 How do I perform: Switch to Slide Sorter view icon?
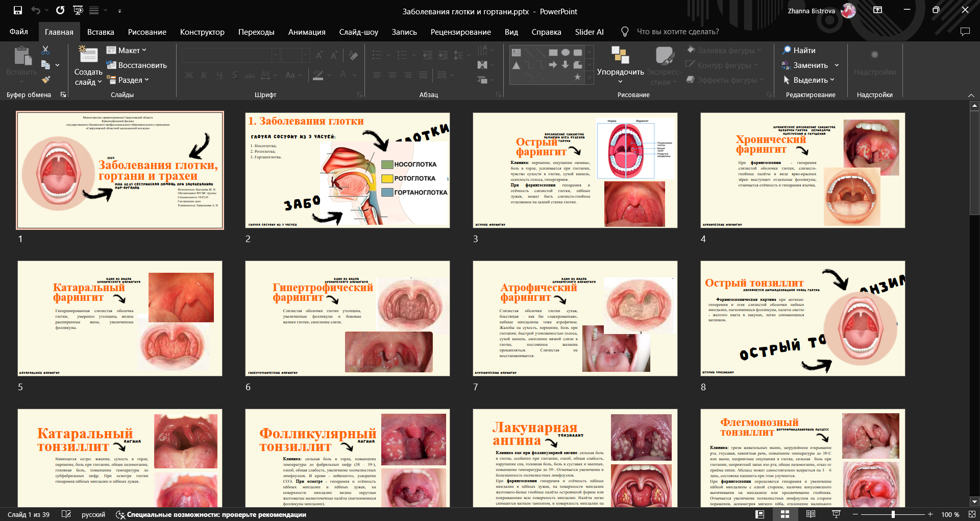[x=785, y=514]
